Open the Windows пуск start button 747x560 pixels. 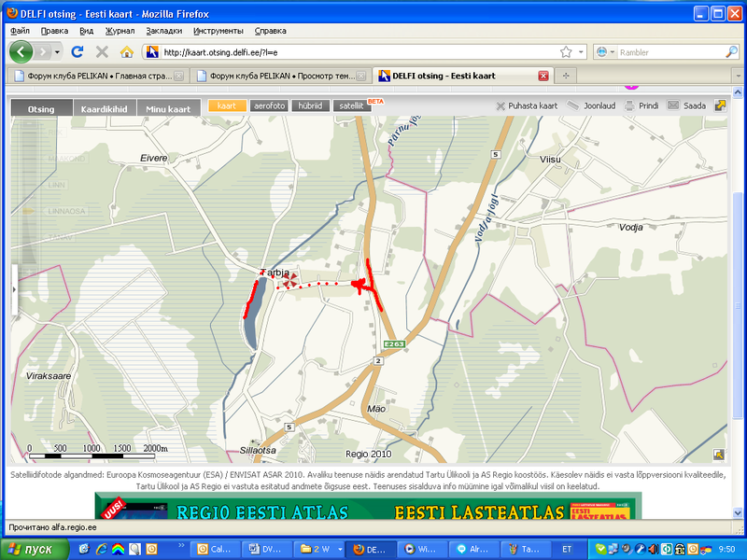[x=35, y=549]
